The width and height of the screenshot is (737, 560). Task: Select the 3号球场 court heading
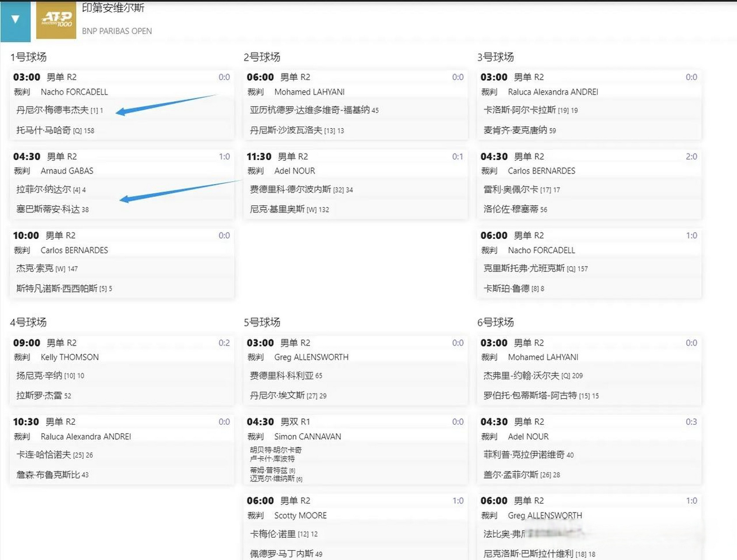click(x=495, y=57)
